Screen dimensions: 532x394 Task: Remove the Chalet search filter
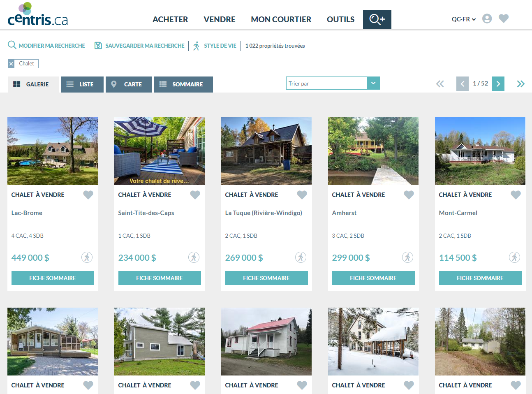pos(11,63)
